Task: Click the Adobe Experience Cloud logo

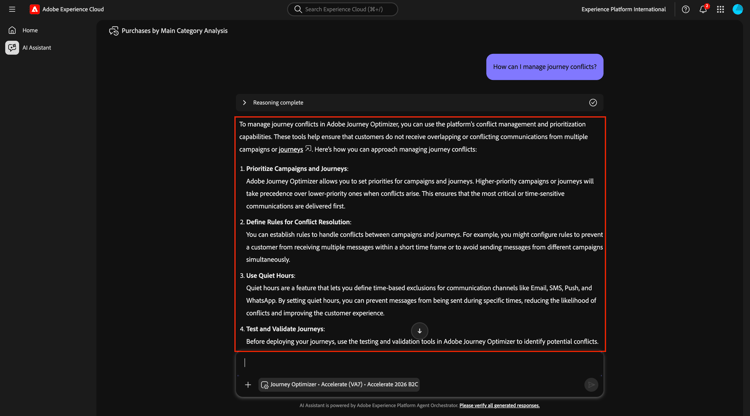Action: coord(34,9)
